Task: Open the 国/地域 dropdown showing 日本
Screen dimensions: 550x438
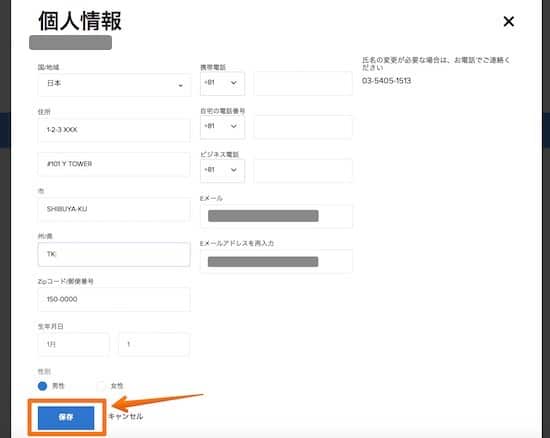Action: point(114,85)
